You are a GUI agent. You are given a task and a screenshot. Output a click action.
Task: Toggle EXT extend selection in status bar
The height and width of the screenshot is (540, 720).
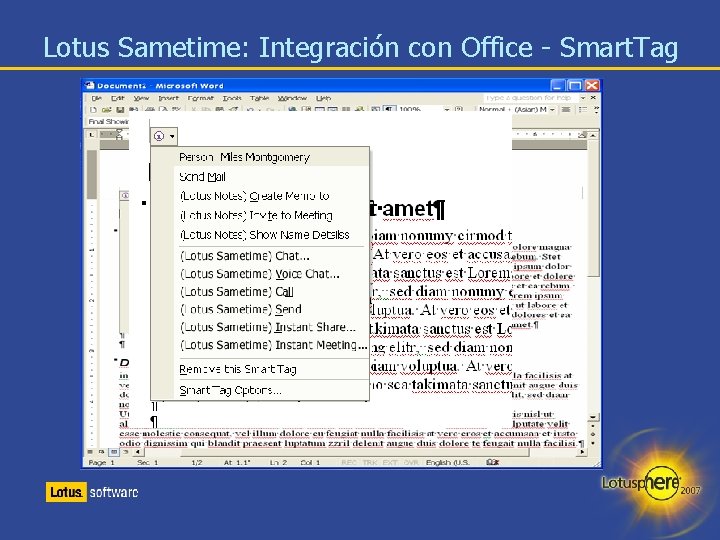click(390, 462)
